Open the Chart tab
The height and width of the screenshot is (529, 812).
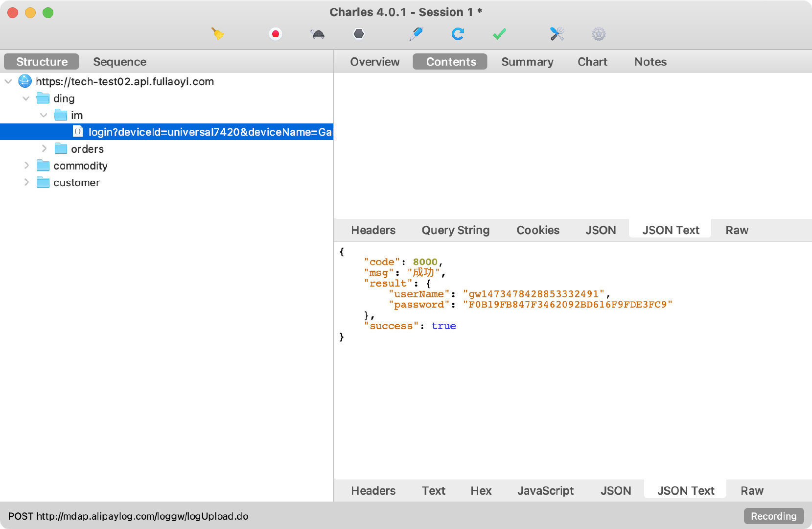(x=592, y=62)
